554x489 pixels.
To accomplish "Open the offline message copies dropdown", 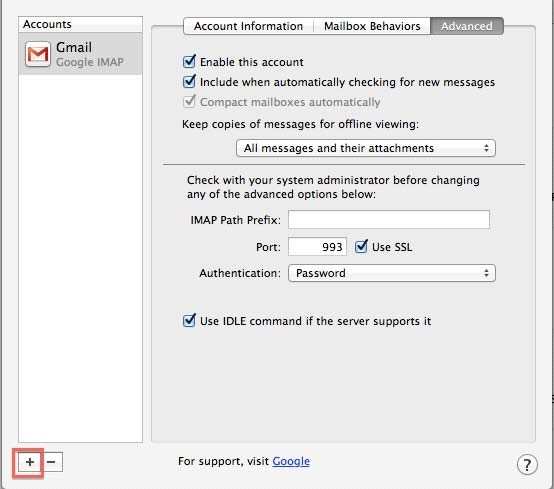I will click(x=366, y=148).
